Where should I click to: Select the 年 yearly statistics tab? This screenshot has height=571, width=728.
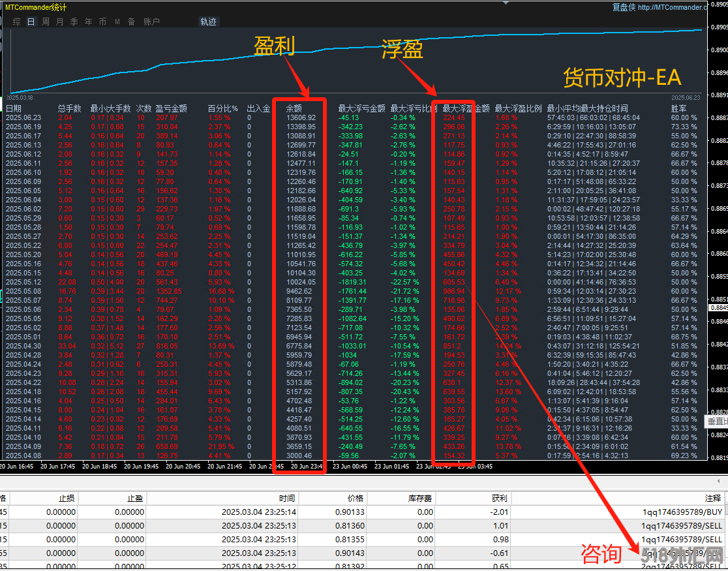click(88, 22)
